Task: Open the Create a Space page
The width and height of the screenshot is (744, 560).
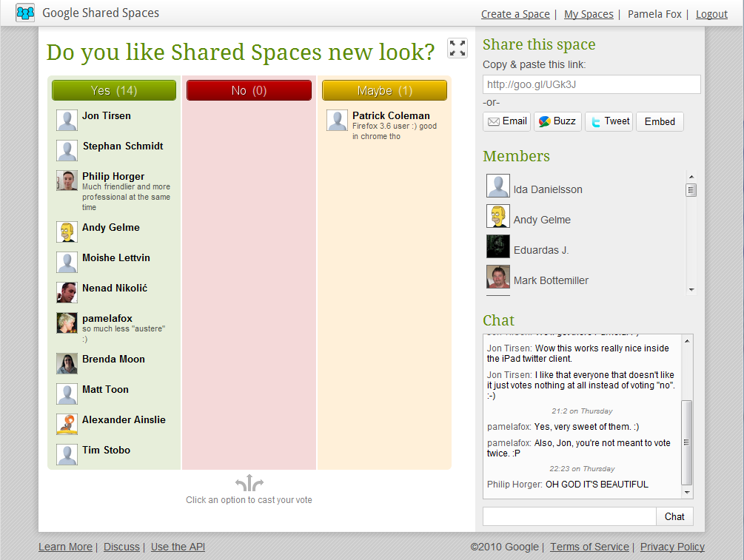Action: click(x=515, y=14)
